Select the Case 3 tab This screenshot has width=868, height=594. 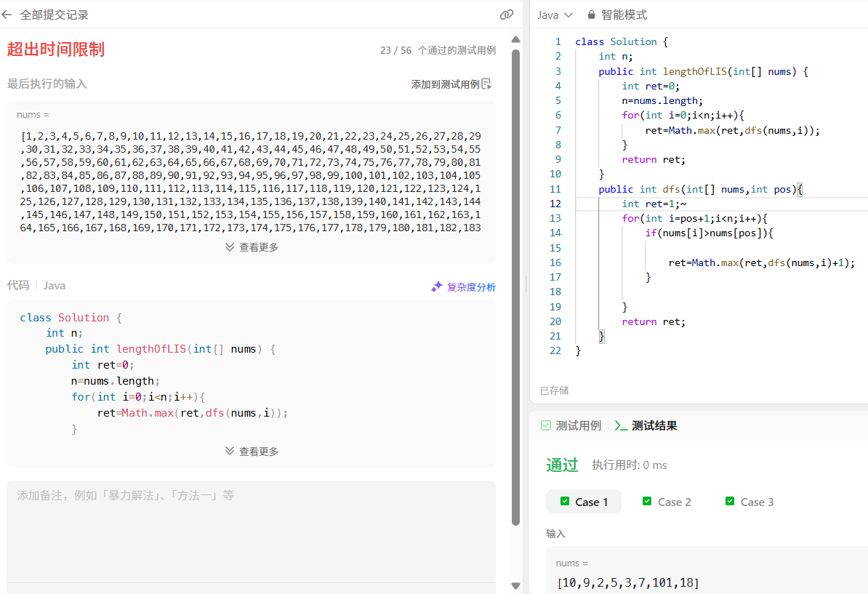[749, 502]
